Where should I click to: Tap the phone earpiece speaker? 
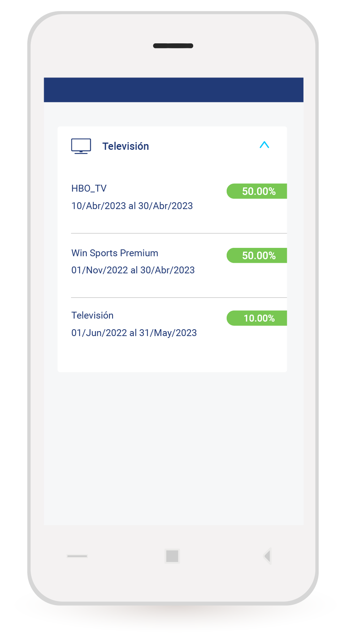tap(173, 46)
